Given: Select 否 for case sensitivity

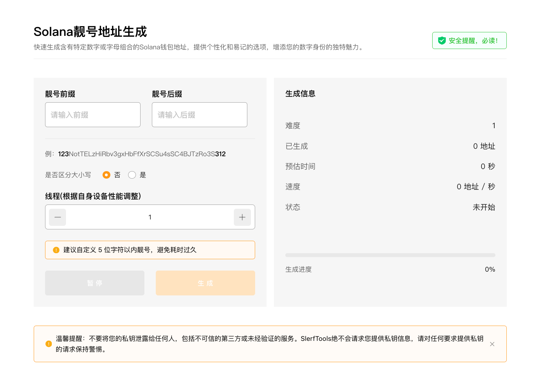Looking at the screenshot, I should coord(106,175).
